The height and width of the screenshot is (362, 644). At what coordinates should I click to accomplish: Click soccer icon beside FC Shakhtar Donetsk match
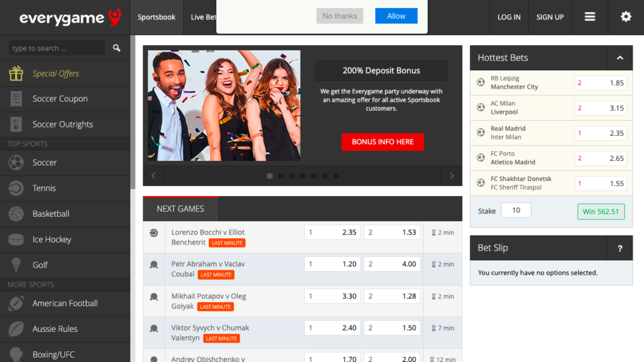(480, 183)
